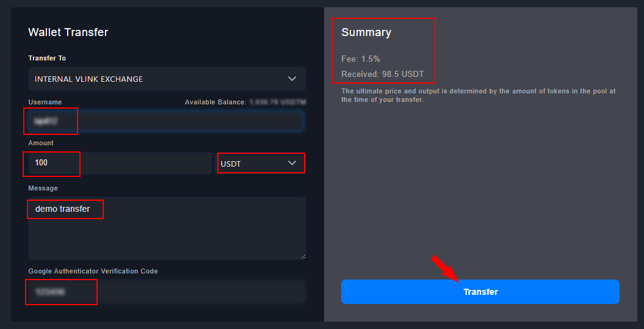Click the chevron arrow beside INTERNAL VLINK EXCHANGE

point(292,79)
